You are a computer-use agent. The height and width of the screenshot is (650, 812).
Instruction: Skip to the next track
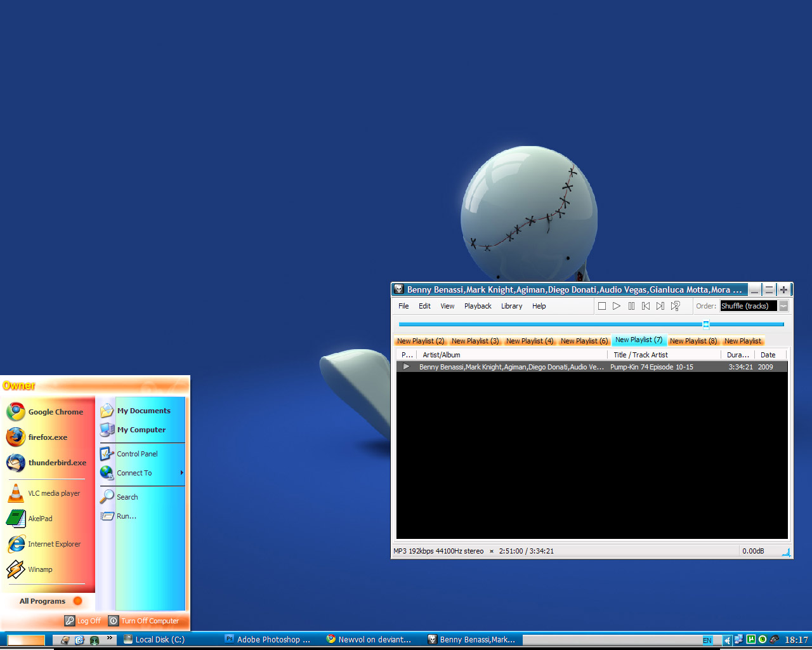tap(660, 306)
